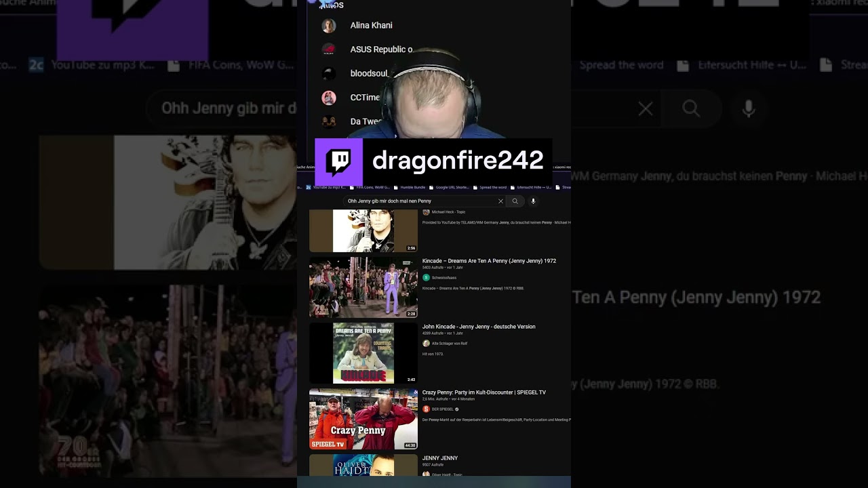This screenshot has width=868, height=488.
Task: Click the '5403 Aufrufe • vor 1 Jahr' text
Action: coord(443,268)
